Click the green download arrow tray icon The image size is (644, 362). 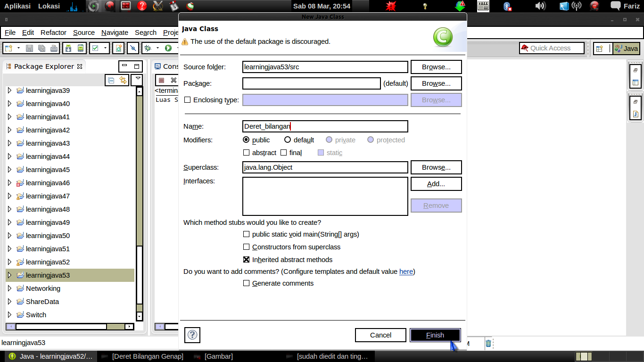[x=460, y=6]
